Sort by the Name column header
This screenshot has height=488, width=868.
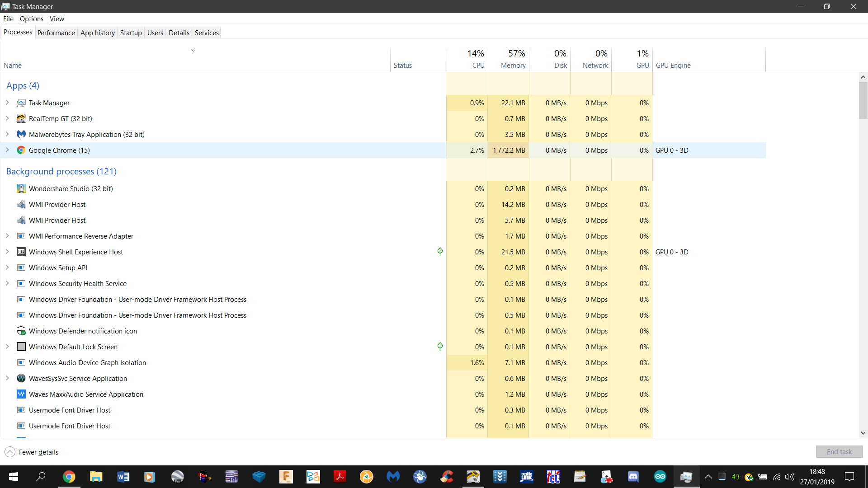tap(195, 59)
